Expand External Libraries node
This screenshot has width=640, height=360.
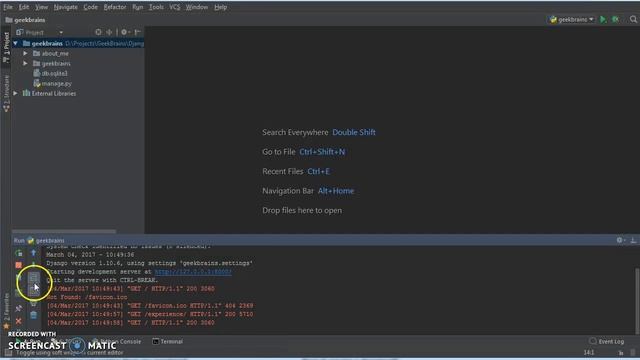pyautogui.click(x=16, y=93)
